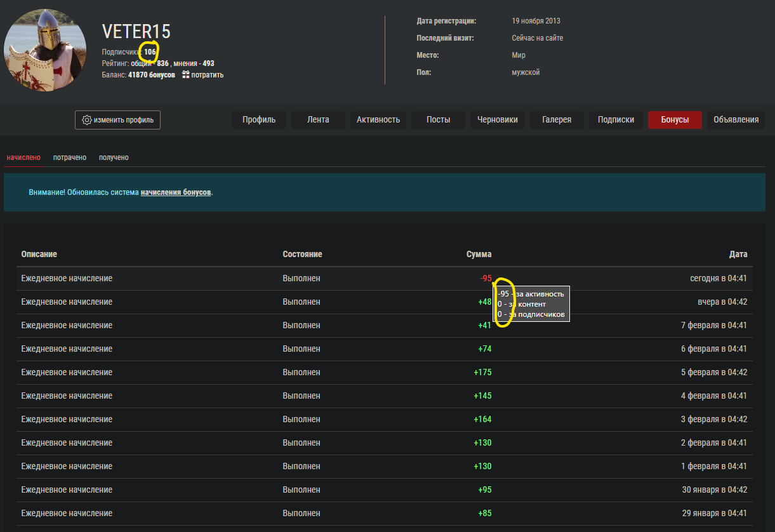Open the Объявления tab

click(736, 120)
